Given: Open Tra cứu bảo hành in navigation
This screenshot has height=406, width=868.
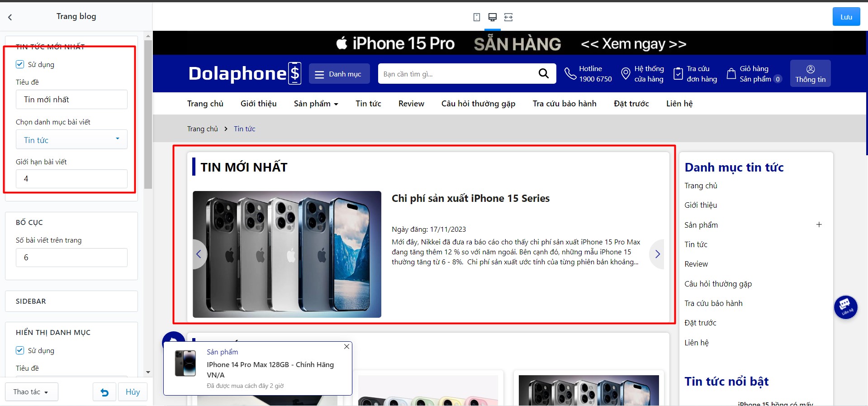Looking at the screenshot, I should 564,104.
